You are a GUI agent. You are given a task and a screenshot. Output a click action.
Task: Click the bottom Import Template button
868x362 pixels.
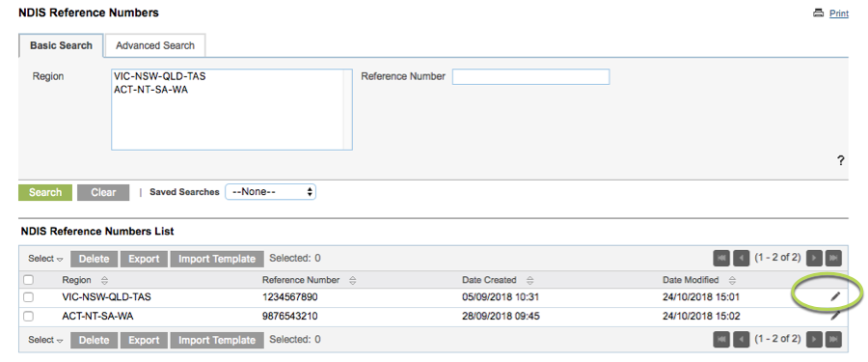tap(217, 340)
